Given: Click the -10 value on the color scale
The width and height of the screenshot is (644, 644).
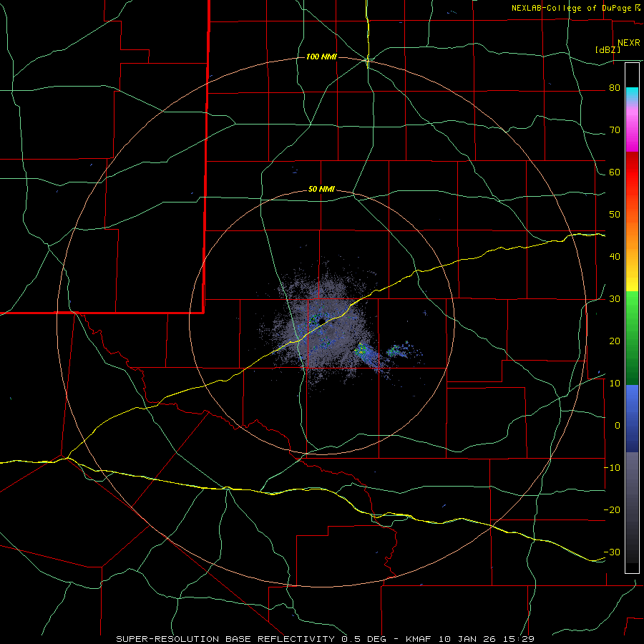Looking at the screenshot, I should [x=612, y=468].
